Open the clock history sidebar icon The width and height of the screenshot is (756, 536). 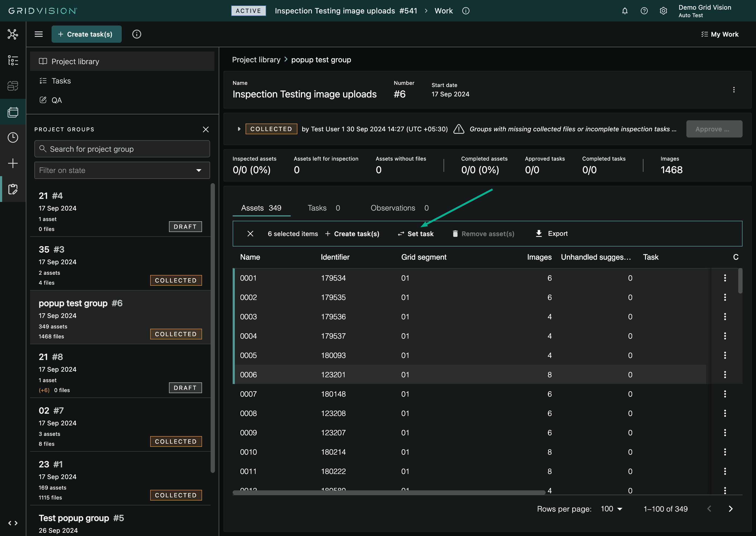[13, 138]
